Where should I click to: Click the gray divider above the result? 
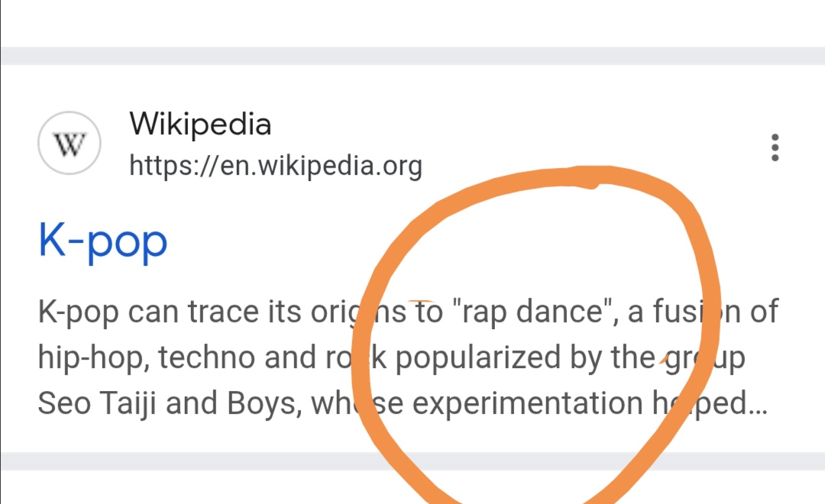[x=412, y=56]
